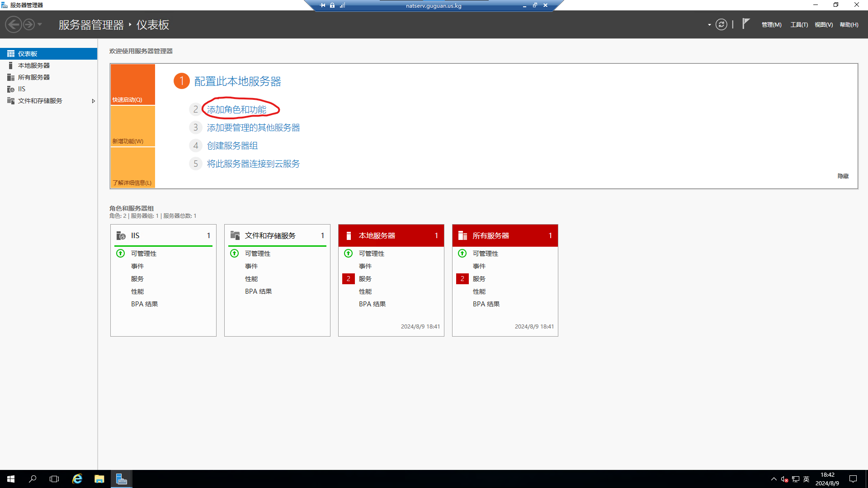Click 文件和存储服务 tile icon
Screen dimensions: 868x488
click(235, 235)
